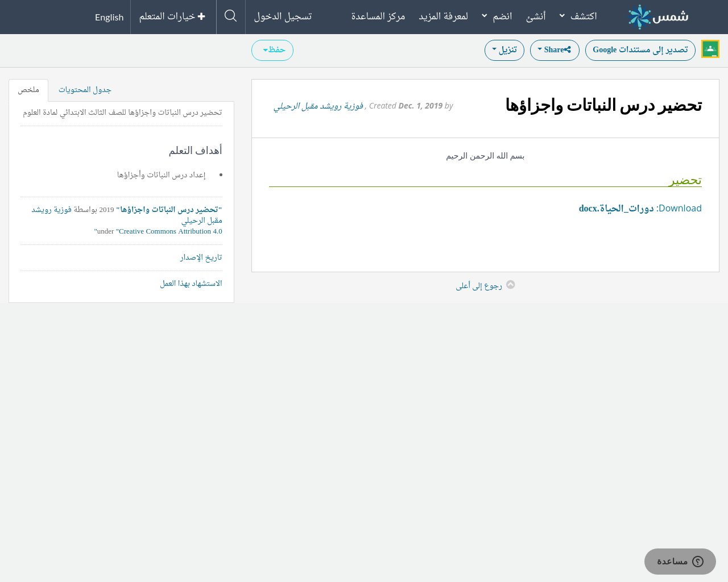The image size is (728, 582).
Task: Open the Creative Commons Attribution 4.0 link
Action: pyautogui.click(x=170, y=231)
